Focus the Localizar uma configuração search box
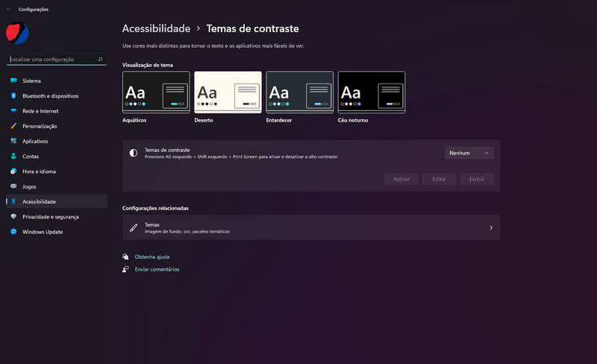597x364 pixels. pos(57,59)
